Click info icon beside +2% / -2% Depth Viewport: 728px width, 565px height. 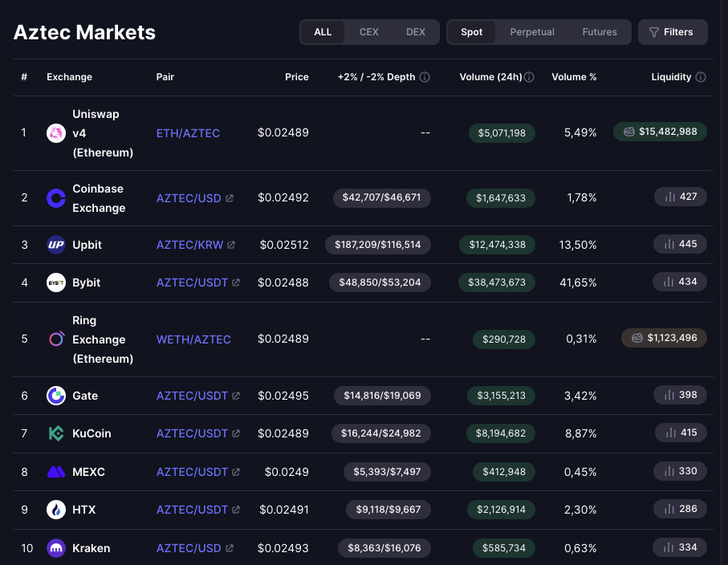[425, 77]
